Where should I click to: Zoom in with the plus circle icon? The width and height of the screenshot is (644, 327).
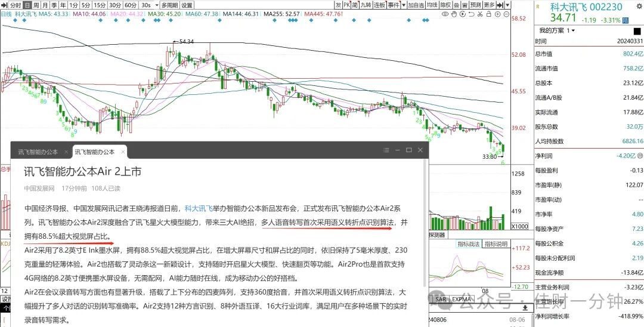point(497,14)
